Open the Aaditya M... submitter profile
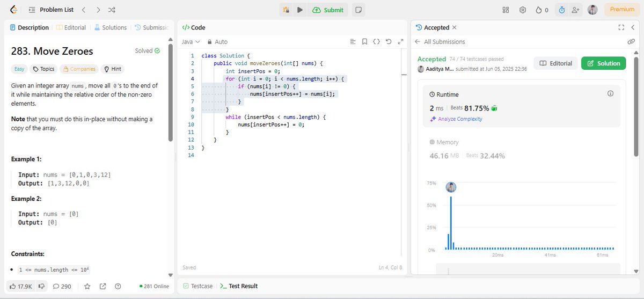The width and height of the screenshot is (644, 299). 437,69
